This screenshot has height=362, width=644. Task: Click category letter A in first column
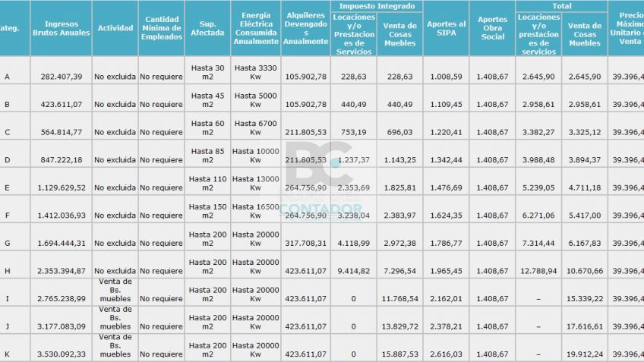(x=7, y=77)
